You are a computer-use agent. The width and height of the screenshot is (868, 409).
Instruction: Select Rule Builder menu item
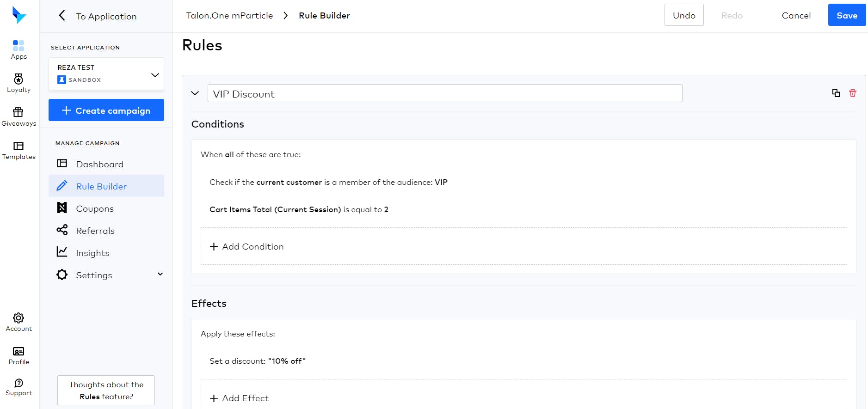tap(106, 186)
